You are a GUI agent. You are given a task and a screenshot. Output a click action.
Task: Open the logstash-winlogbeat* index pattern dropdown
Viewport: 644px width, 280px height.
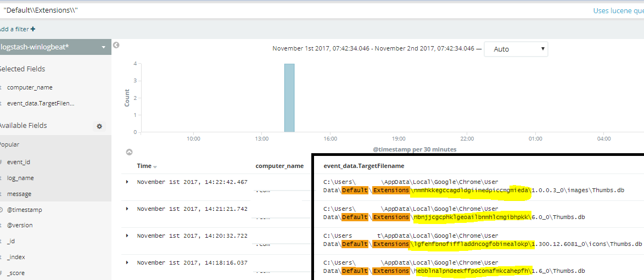[55, 47]
